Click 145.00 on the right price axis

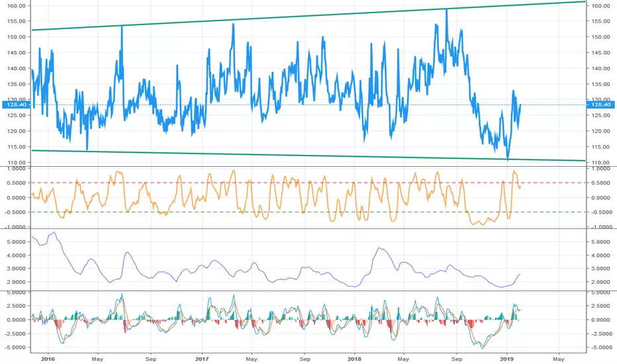coord(601,53)
